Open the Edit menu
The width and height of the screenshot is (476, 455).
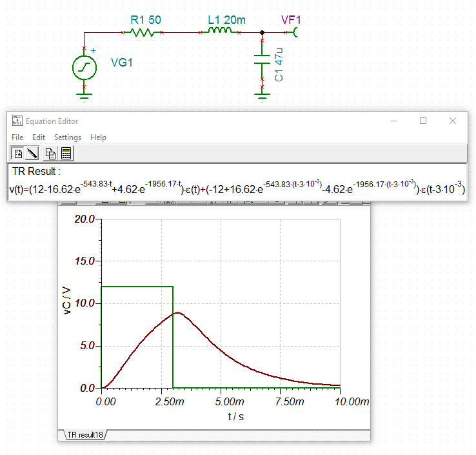point(39,137)
